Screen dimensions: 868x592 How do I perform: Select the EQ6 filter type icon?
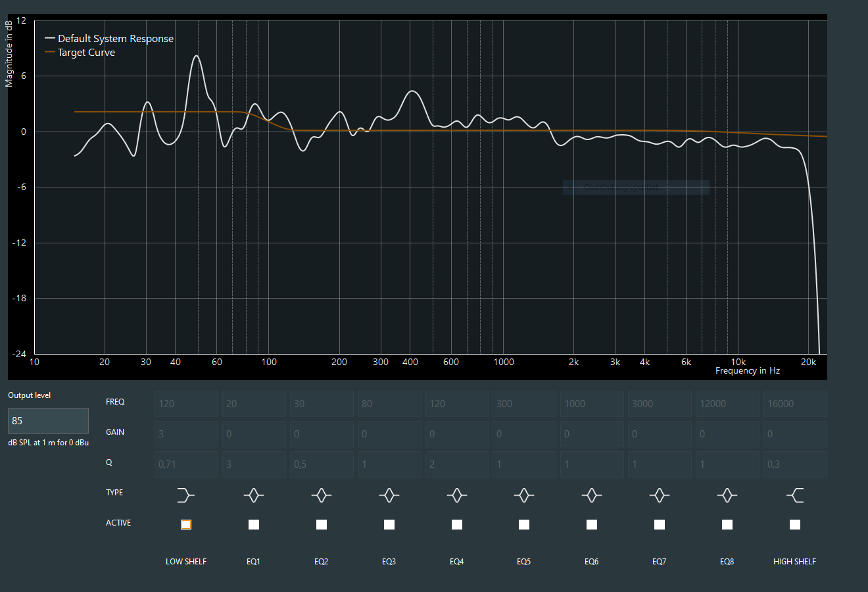[x=592, y=495]
